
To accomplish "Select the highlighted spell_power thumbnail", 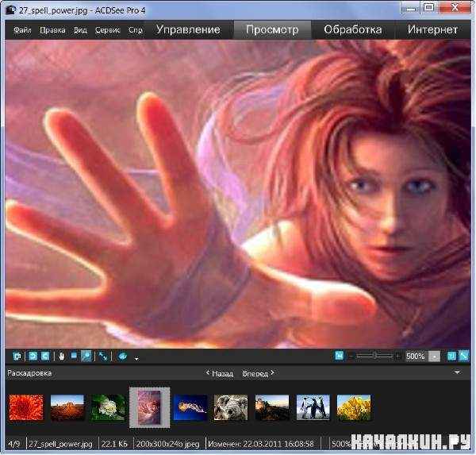I will click(x=149, y=407).
